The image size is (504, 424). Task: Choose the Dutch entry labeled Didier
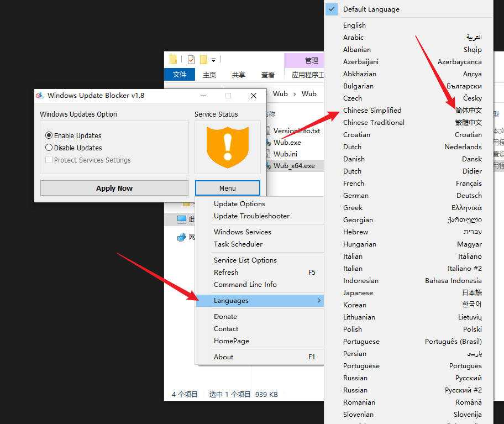pyautogui.click(x=408, y=171)
